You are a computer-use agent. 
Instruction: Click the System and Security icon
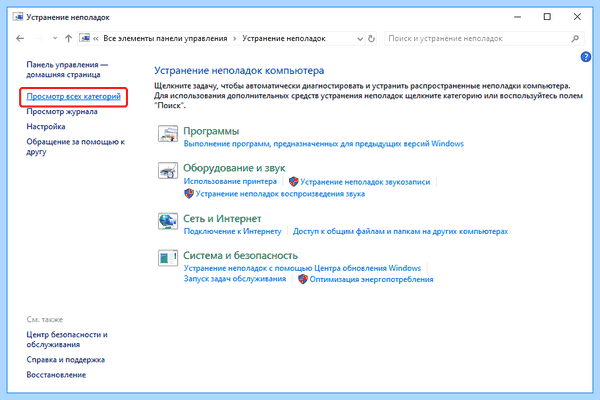(x=168, y=258)
